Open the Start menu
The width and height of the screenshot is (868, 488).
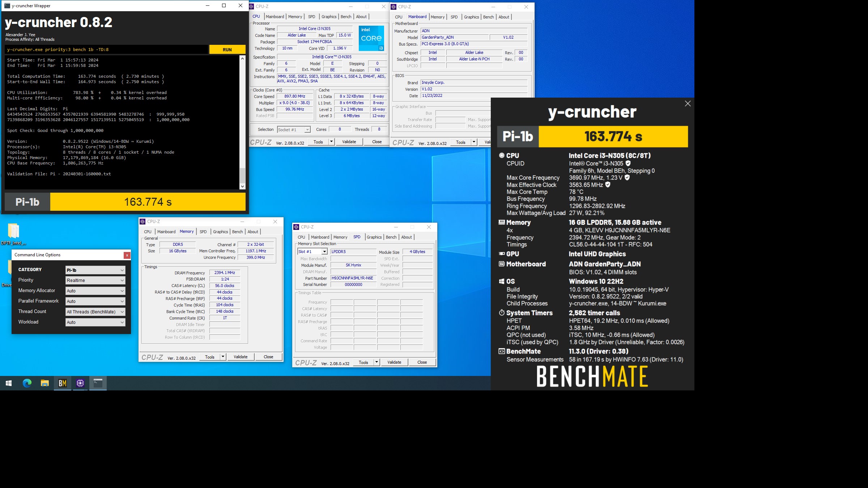coord(9,383)
